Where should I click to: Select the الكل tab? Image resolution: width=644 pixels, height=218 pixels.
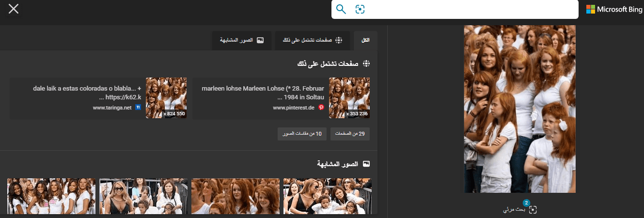click(x=365, y=40)
